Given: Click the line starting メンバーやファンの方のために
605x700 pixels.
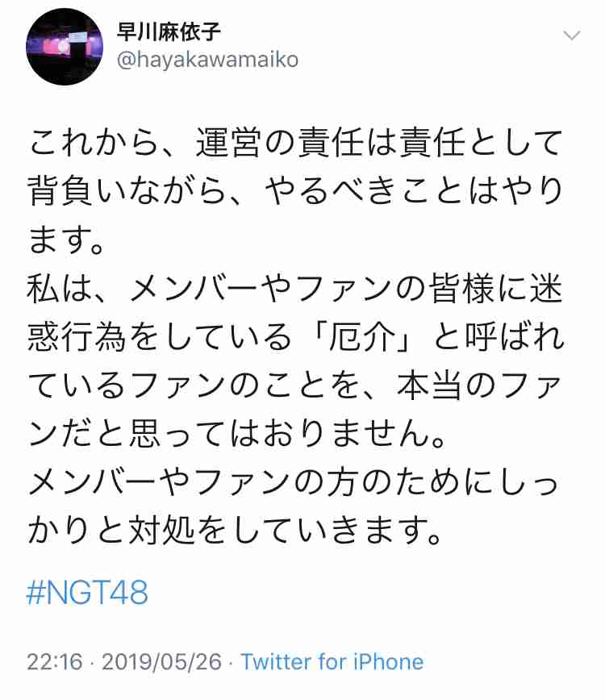Looking at the screenshot, I should pyautogui.click(x=294, y=482).
